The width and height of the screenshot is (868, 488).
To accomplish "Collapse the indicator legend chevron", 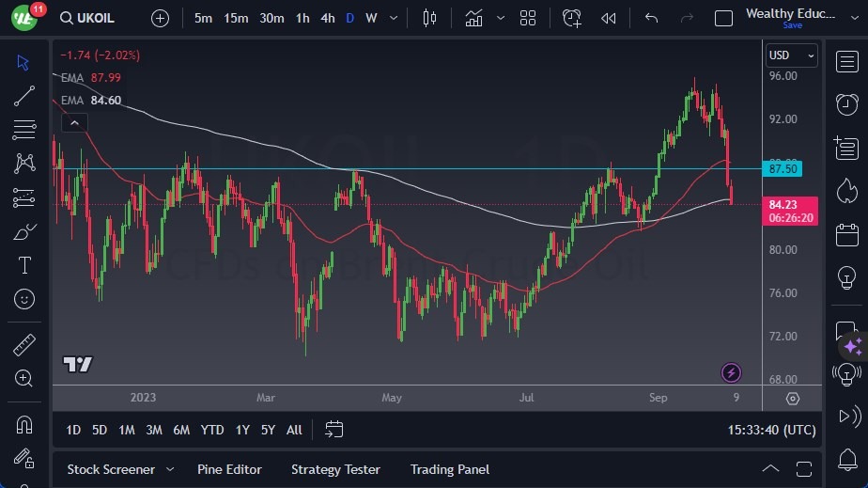I will [x=74, y=122].
